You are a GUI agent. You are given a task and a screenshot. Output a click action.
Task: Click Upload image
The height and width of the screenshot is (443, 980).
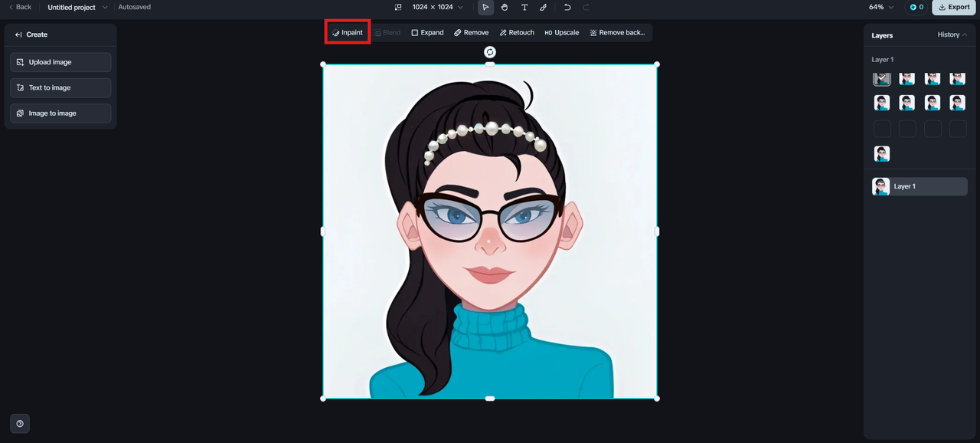(x=60, y=62)
